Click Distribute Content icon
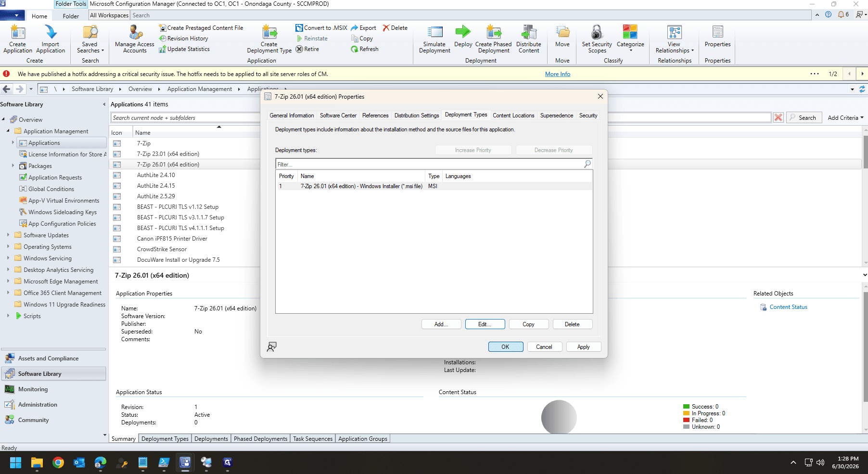Viewport: 868px width, 474px height. [529, 39]
